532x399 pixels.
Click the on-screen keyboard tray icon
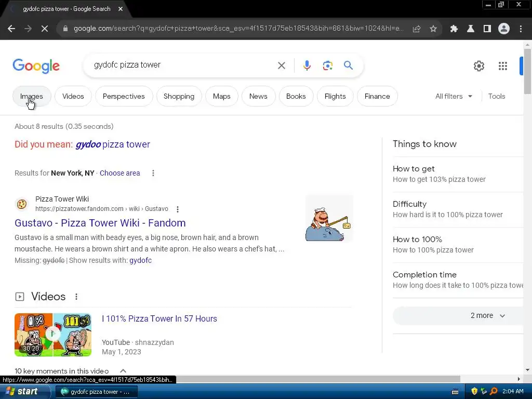click(455, 392)
